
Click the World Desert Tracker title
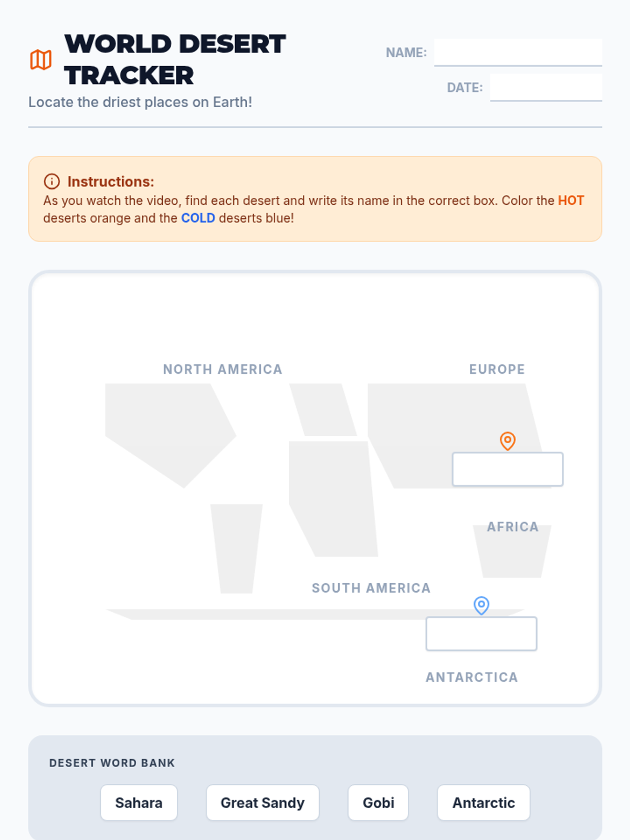tap(175, 59)
